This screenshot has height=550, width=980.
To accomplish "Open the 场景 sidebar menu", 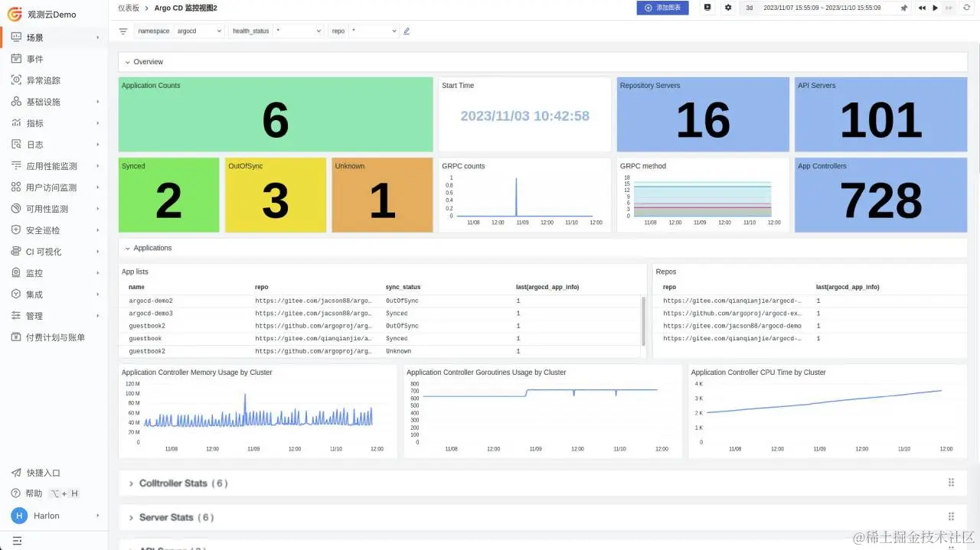I will tap(54, 37).
